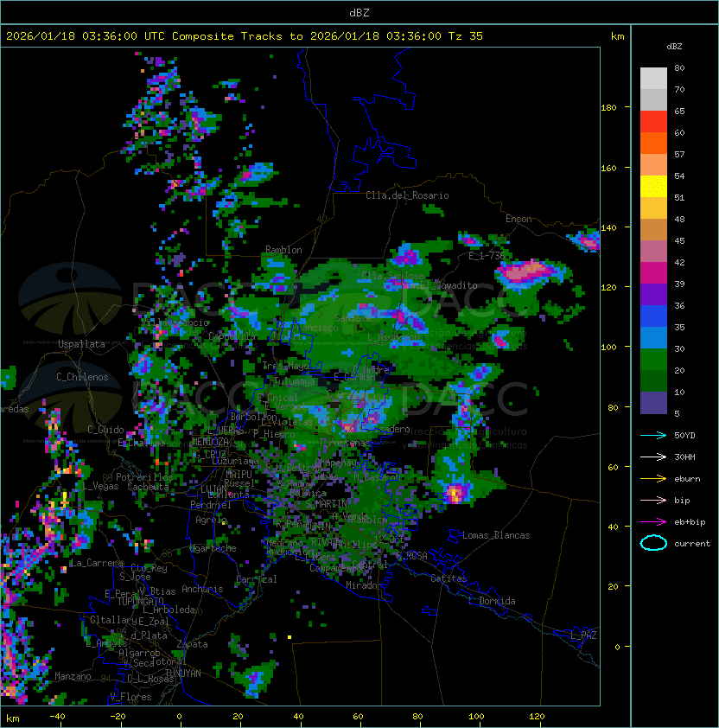Click the '80' value on dBZ scale
This screenshot has height=728, width=719.
[x=679, y=67]
